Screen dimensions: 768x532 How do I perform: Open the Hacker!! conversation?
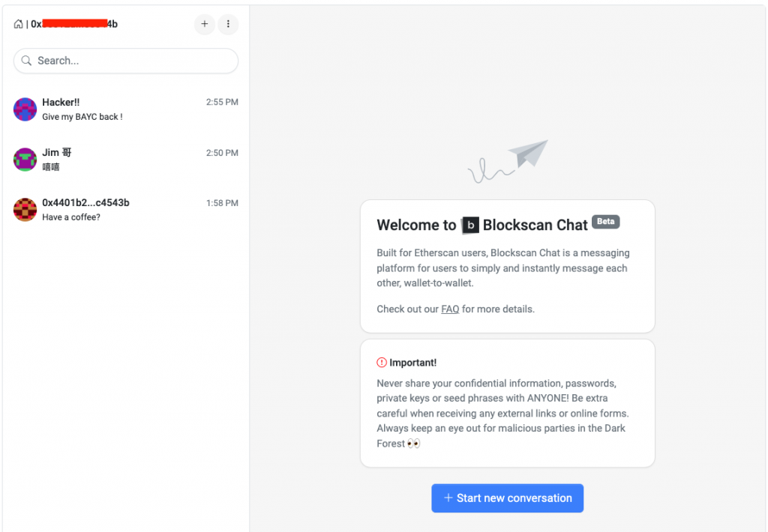[x=126, y=109]
